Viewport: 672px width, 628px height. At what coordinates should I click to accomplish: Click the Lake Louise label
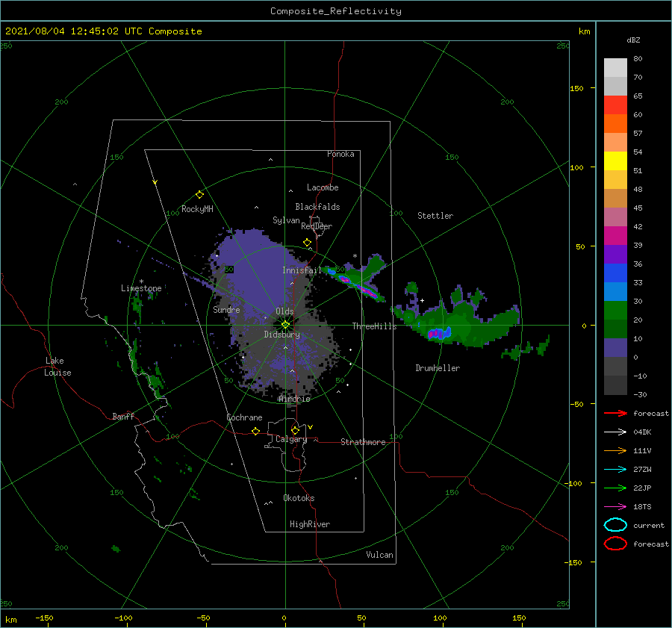(x=57, y=367)
